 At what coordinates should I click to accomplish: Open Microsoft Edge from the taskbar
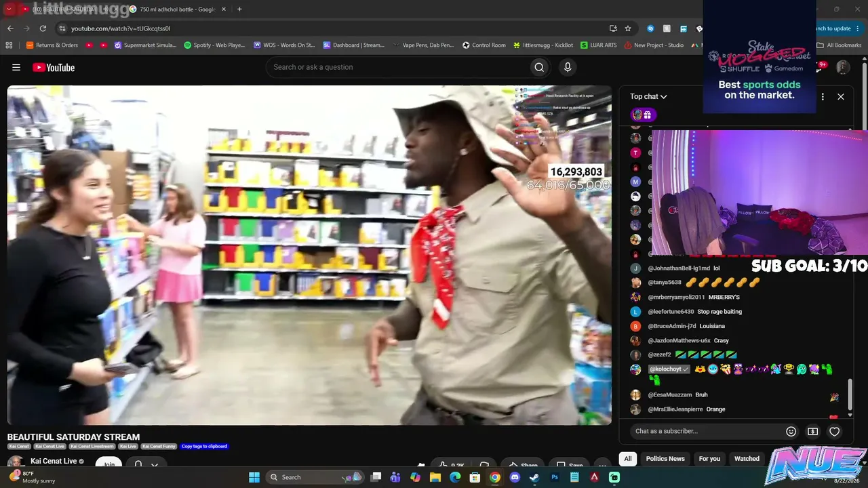pyautogui.click(x=455, y=477)
